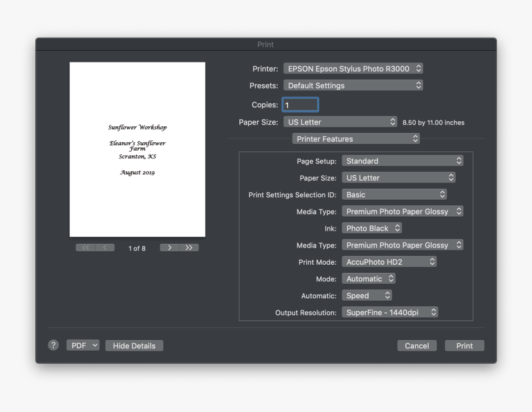
Task: Open the PDF options dropdown
Action: [x=83, y=346]
